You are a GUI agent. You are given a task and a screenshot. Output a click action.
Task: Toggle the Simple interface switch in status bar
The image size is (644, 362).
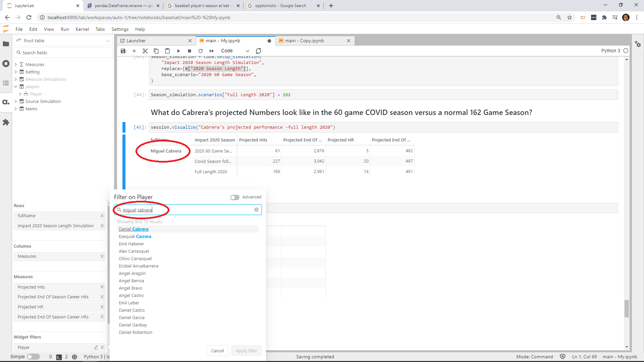pyautogui.click(x=33, y=357)
